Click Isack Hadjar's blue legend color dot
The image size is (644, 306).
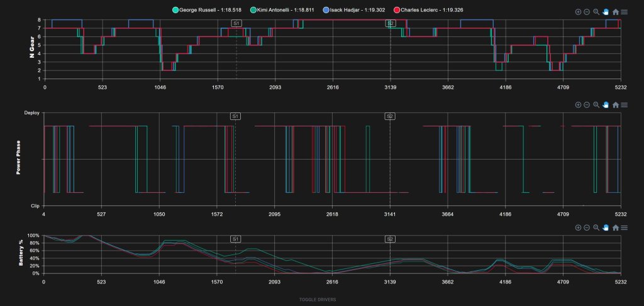[x=326, y=10]
